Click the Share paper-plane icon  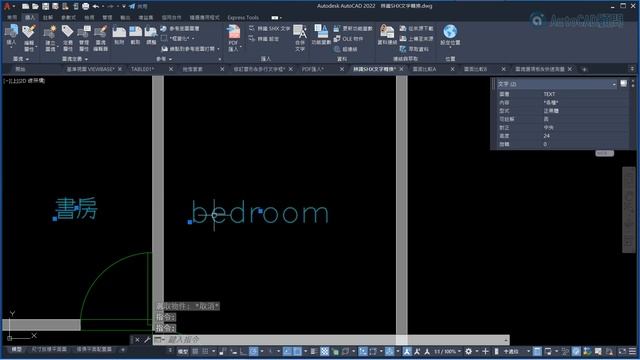coord(132,6)
